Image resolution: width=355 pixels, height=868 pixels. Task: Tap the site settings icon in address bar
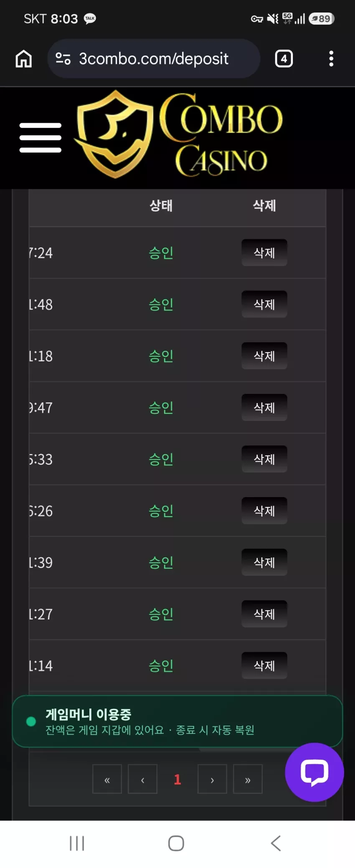pos(63,58)
